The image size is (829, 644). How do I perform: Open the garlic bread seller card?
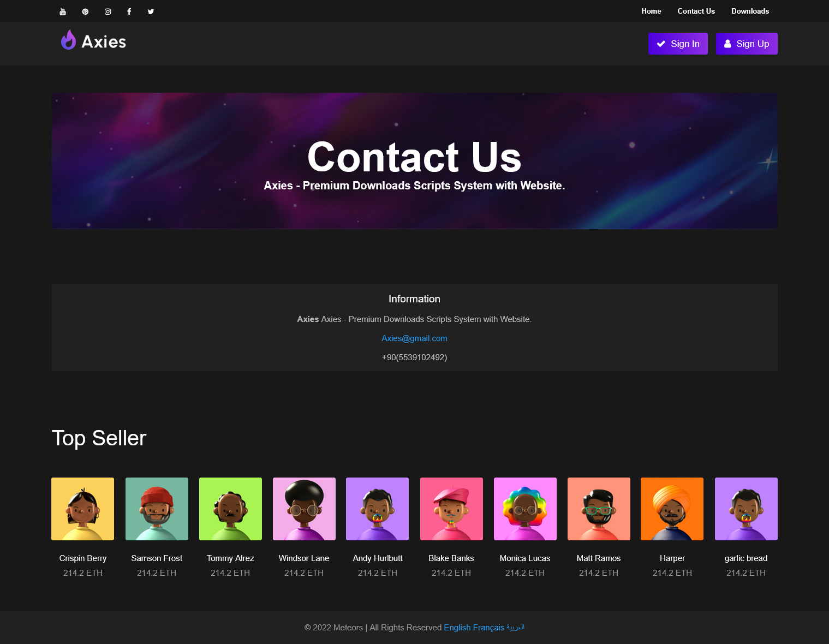tap(745, 509)
